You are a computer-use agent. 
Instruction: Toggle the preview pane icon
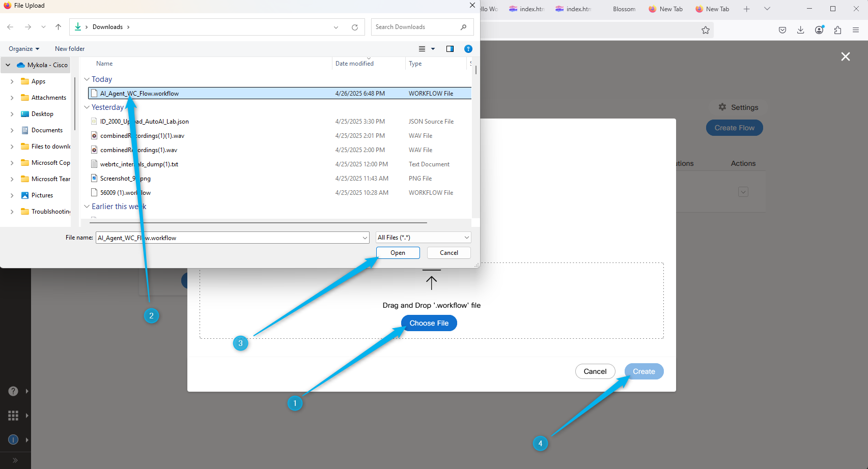point(450,49)
